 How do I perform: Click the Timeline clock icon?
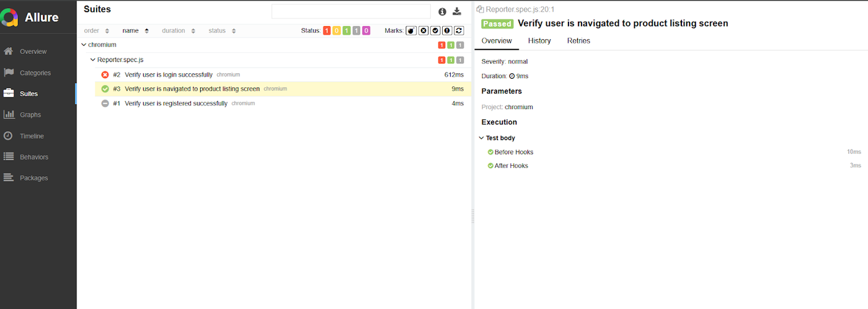pyautogui.click(x=9, y=136)
